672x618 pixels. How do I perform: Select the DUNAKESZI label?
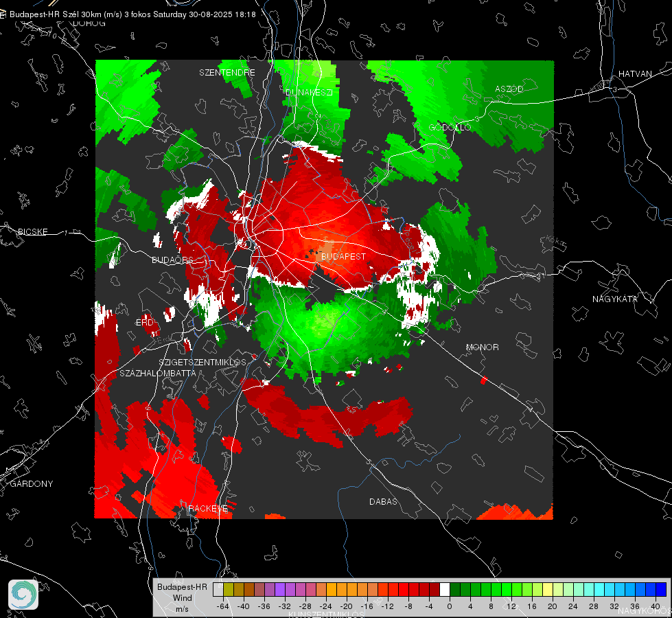point(309,92)
